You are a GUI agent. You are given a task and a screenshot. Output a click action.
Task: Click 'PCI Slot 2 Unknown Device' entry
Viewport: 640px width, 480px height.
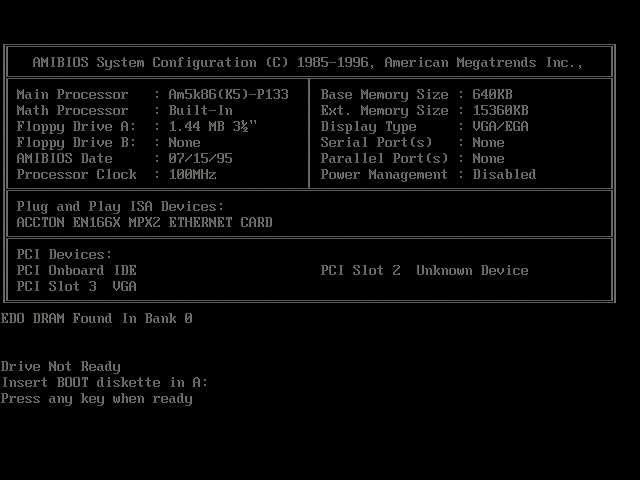pos(424,270)
